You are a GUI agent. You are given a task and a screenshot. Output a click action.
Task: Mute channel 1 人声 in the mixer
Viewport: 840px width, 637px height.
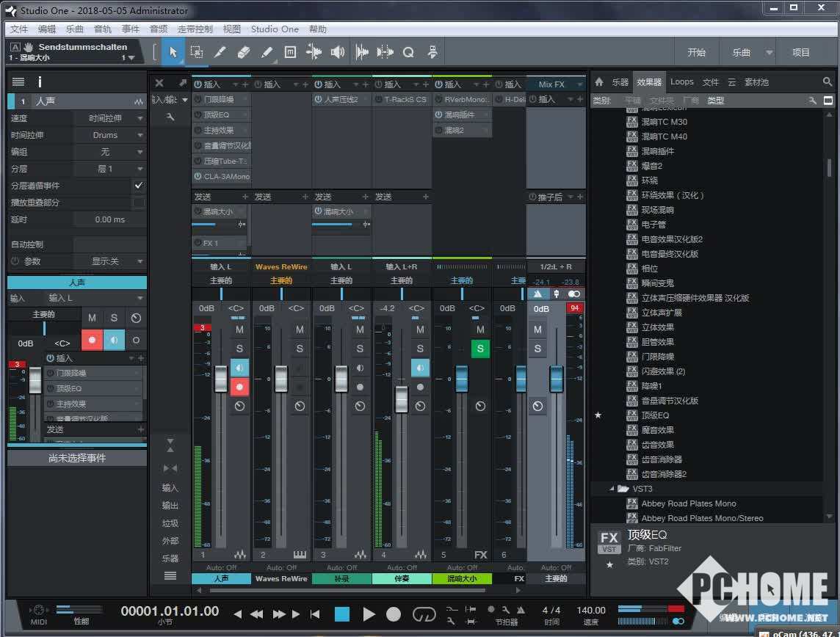[x=239, y=330]
